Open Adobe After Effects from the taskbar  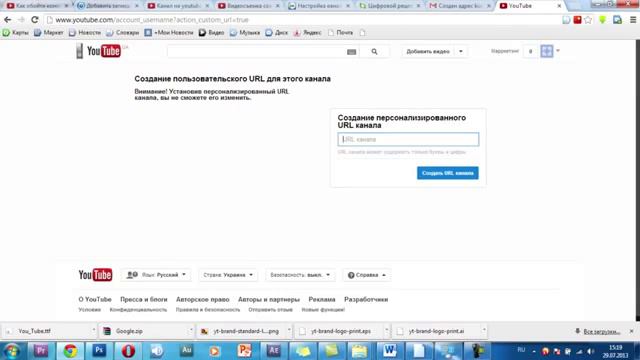click(x=273, y=351)
